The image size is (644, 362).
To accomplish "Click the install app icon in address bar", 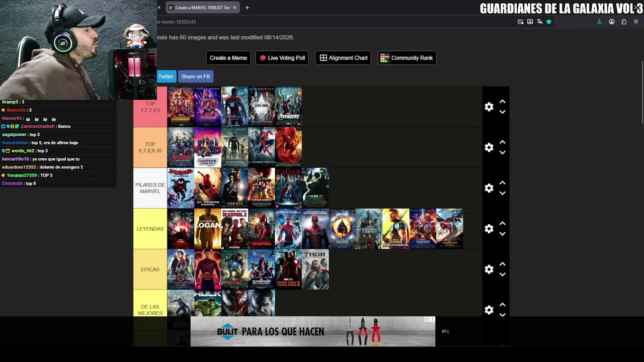I will point(530,22).
